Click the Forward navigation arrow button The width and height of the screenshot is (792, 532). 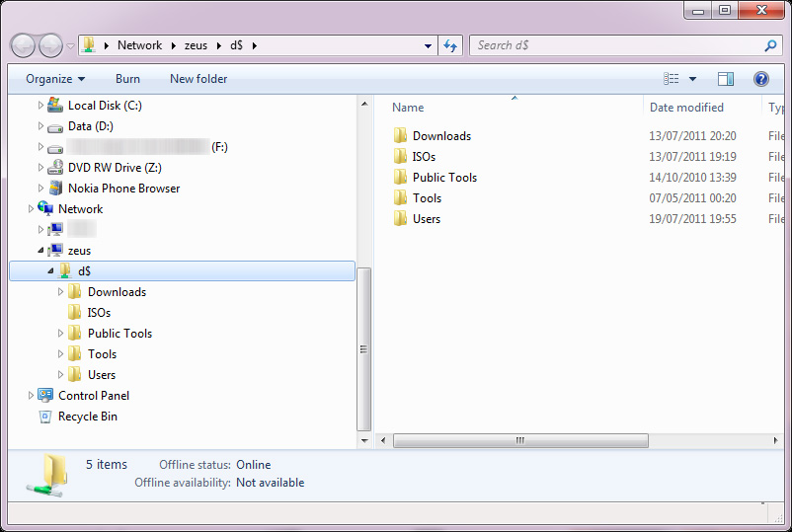(x=50, y=46)
